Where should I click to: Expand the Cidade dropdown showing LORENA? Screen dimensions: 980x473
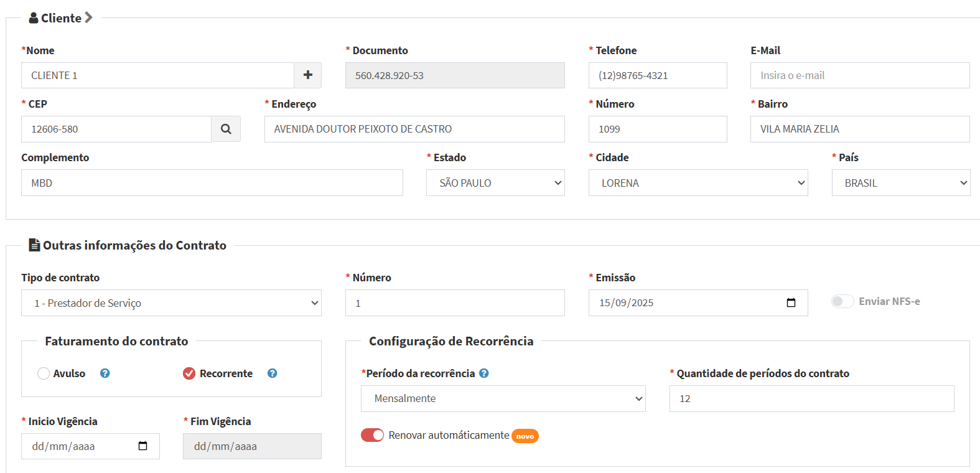pyautogui.click(x=698, y=183)
